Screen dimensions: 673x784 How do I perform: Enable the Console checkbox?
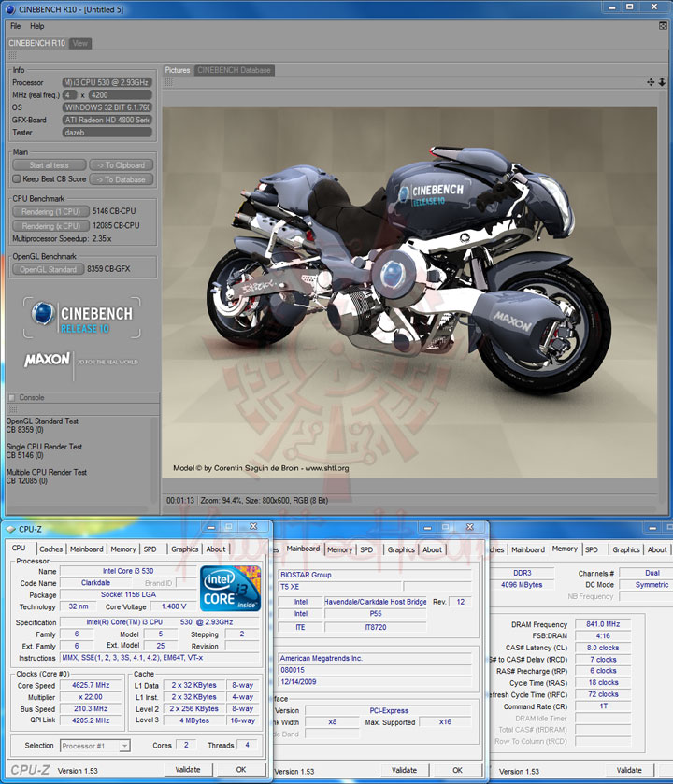(x=12, y=398)
